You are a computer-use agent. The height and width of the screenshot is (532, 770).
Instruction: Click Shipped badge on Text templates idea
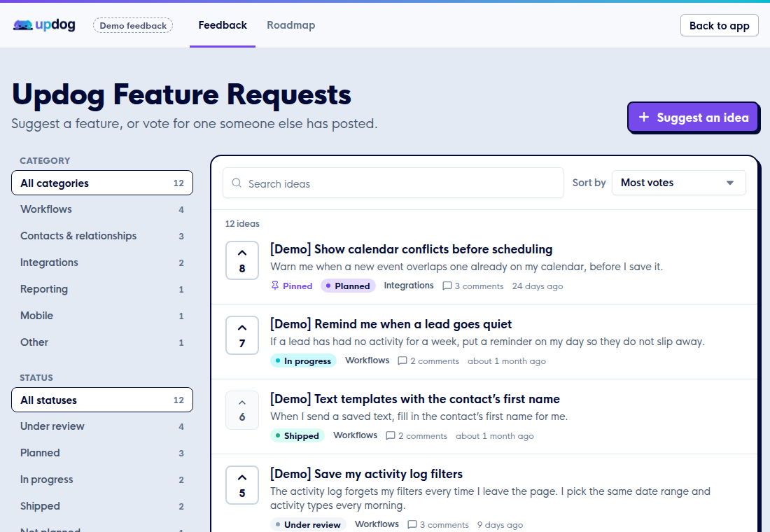[297, 435]
